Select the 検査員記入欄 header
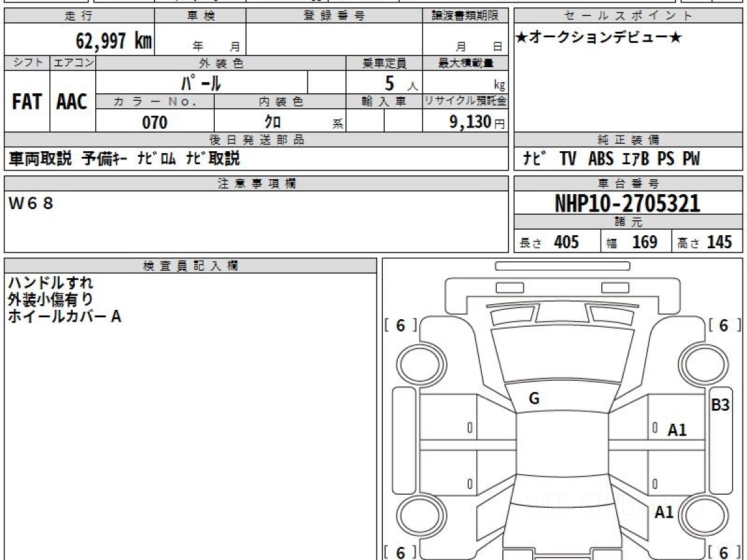Screen dimensions: 747x560 click(x=190, y=265)
